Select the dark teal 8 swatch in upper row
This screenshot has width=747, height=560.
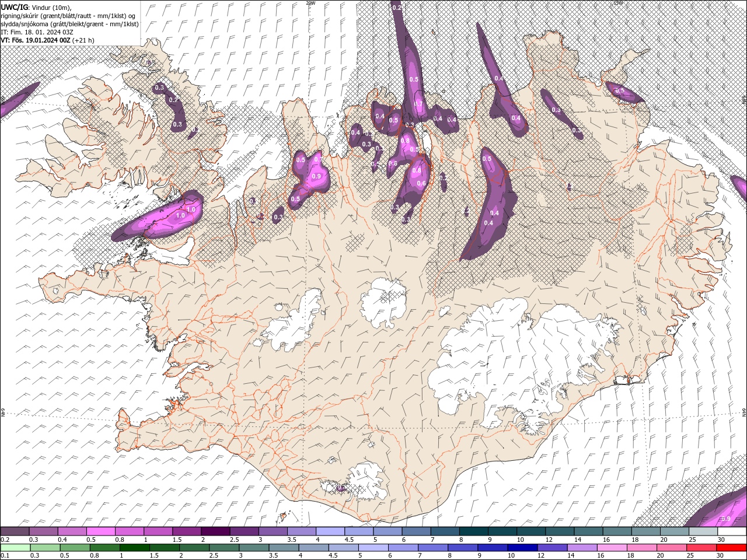coord(473,531)
